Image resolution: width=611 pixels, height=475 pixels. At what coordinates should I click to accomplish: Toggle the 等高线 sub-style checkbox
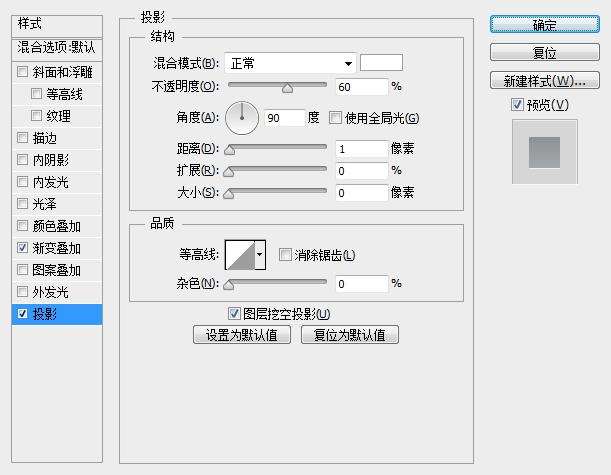point(36,94)
